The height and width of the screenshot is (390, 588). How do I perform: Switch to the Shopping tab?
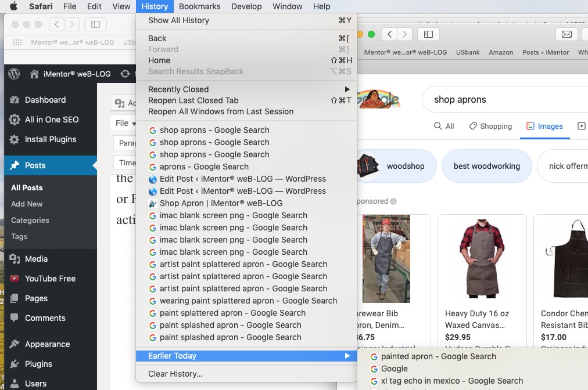(490, 127)
